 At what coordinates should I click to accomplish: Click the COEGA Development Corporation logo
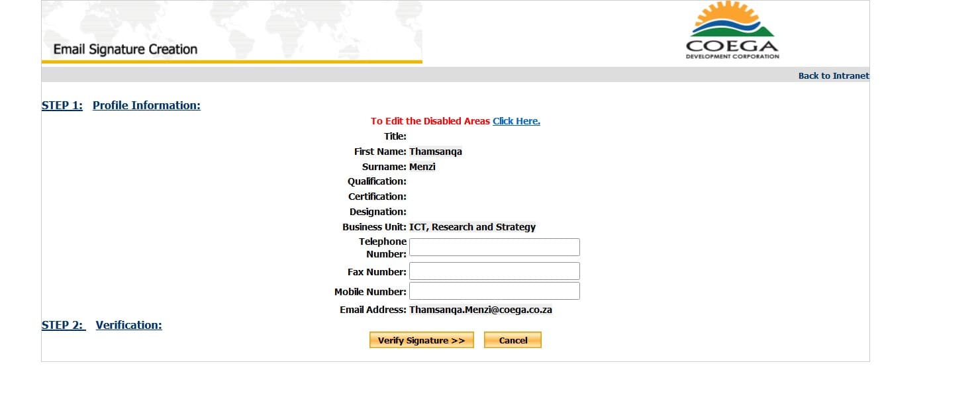733,30
